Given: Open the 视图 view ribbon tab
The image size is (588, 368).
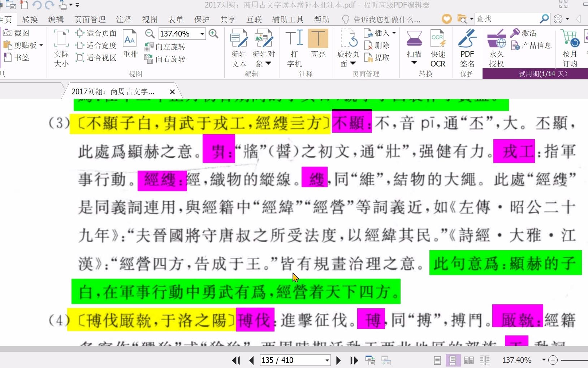Looking at the screenshot, I should 150,19.
